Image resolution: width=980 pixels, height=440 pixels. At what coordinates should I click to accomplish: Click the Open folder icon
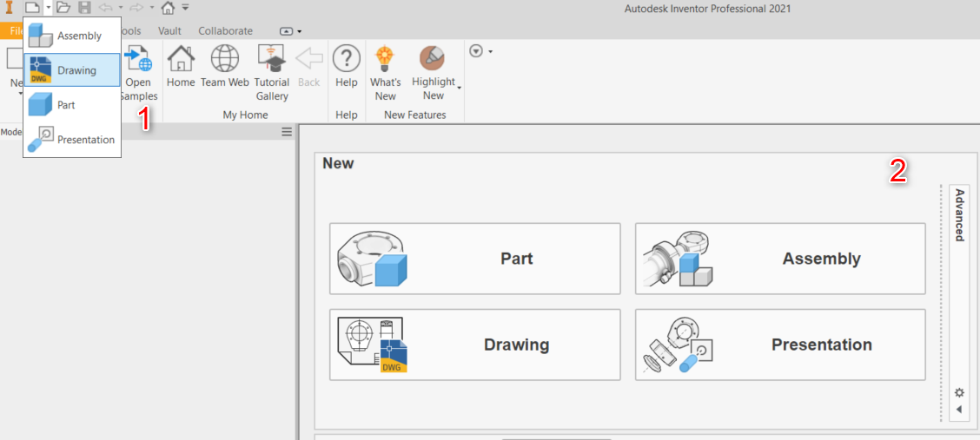(x=63, y=8)
